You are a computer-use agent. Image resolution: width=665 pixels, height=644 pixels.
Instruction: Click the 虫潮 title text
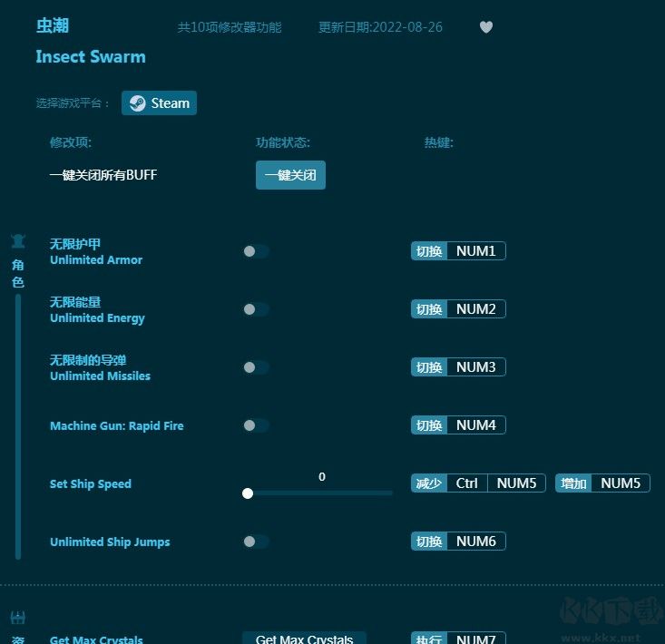pyautogui.click(x=53, y=26)
